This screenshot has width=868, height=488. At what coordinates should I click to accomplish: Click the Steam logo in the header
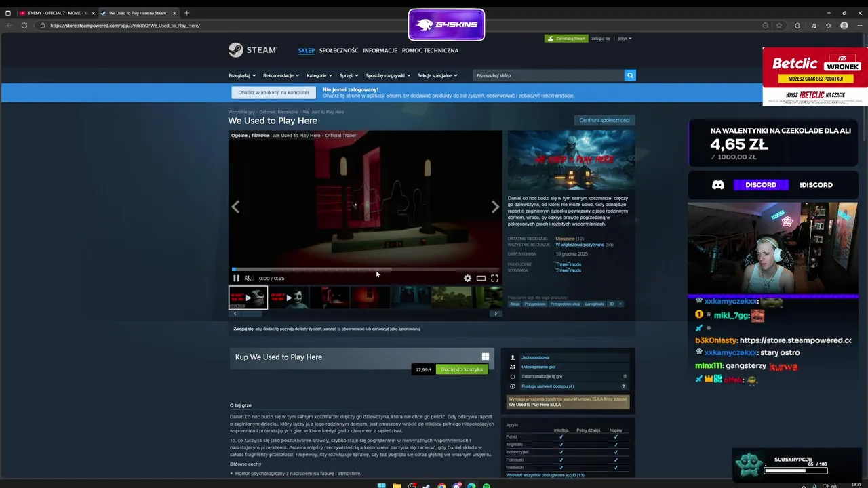coord(252,50)
